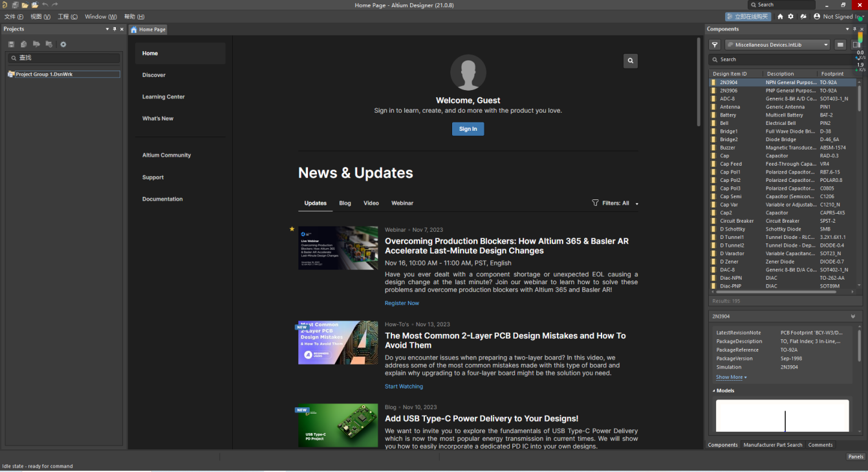
Task: Click the title bar Search box
Action: click(x=781, y=5)
